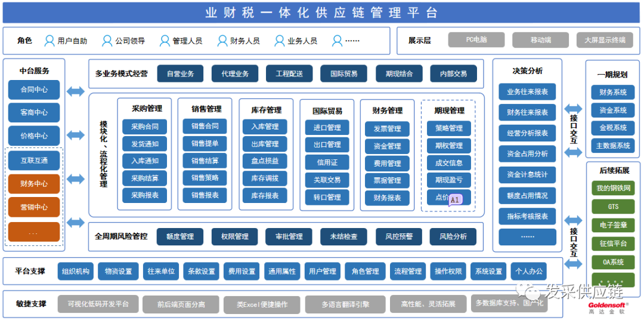Image resolution: width=644 pixels, height=320 pixels.
Task: Select the PC电脑 display option
Action: click(x=476, y=40)
